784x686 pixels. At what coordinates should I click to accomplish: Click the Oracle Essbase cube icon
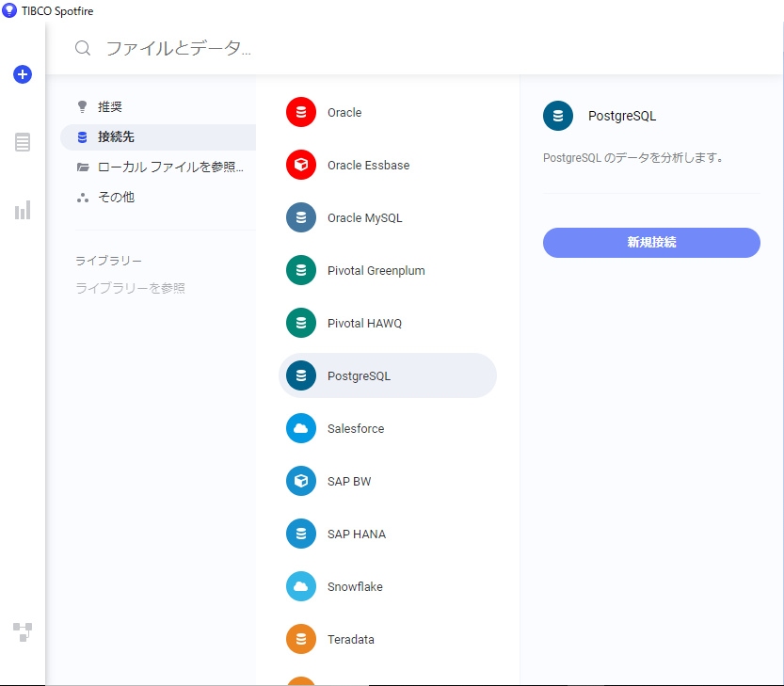click(301, 165)
